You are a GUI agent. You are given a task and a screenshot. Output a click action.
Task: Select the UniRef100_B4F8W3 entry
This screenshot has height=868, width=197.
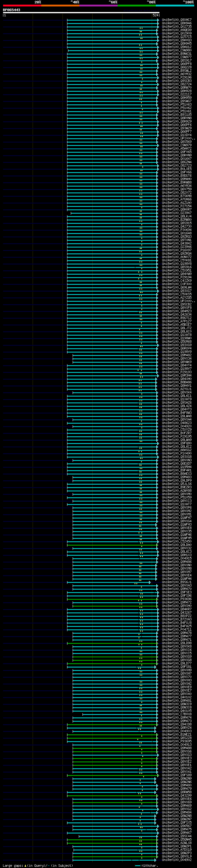(x=177, y=413)
